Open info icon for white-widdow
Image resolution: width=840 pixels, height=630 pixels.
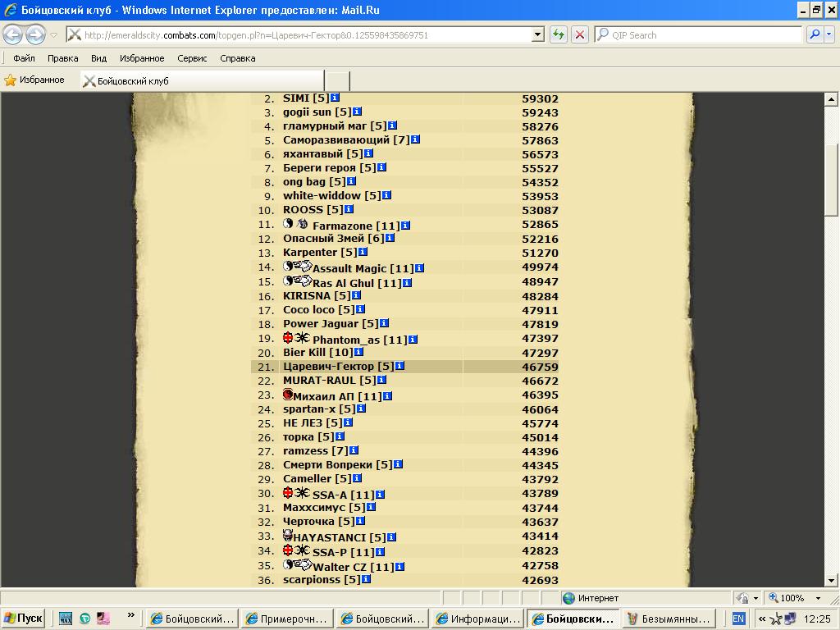(x=386, y=195)
